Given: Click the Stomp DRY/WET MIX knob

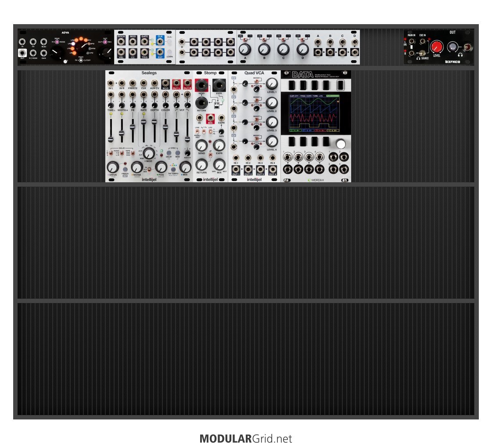Looking at the screenshot, I should pos(219,165).
